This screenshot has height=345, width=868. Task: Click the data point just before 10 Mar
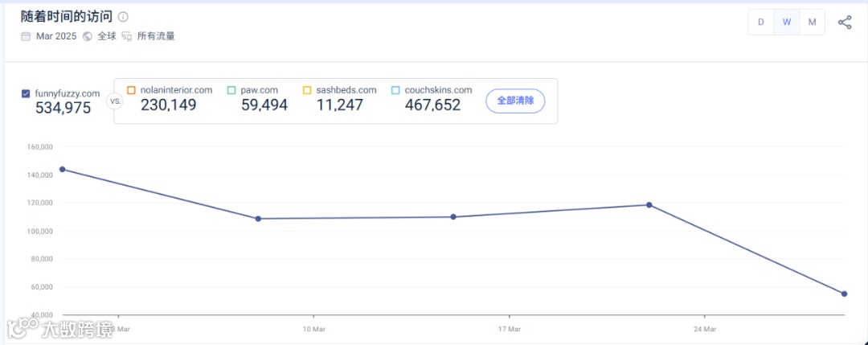[x=258, y=219]
